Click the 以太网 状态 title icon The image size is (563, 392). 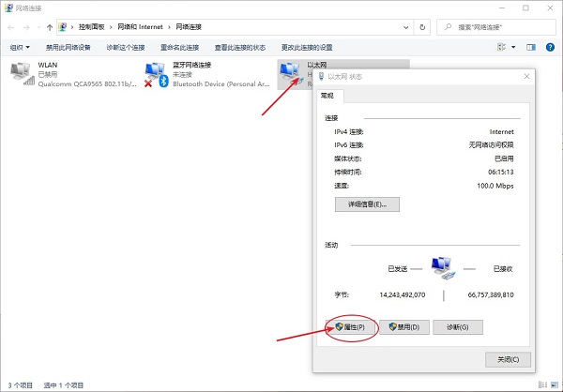click(x=321, y=77)
